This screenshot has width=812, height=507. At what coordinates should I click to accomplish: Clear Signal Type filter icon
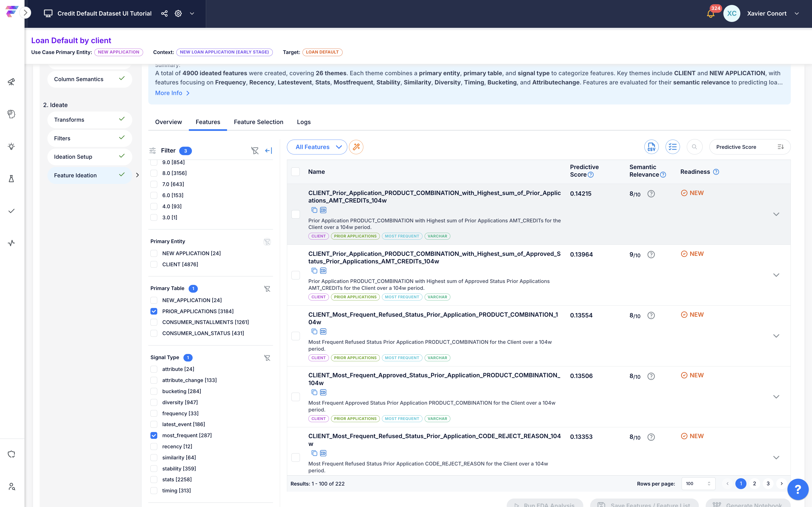tap(267, 358)
